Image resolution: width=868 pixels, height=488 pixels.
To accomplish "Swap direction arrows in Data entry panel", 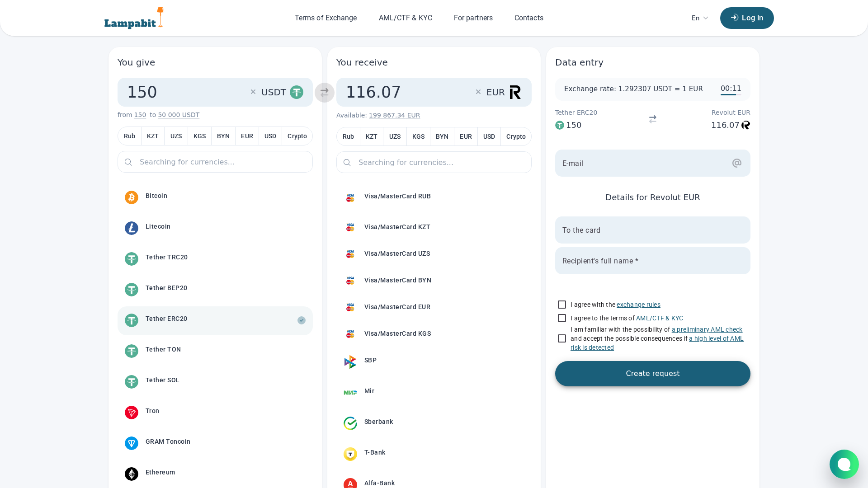I will [652, 119].
